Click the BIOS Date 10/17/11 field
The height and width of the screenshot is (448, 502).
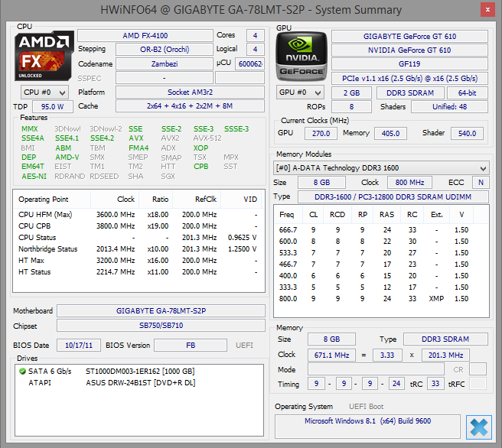pyautogui.click(x=79, y=346)
